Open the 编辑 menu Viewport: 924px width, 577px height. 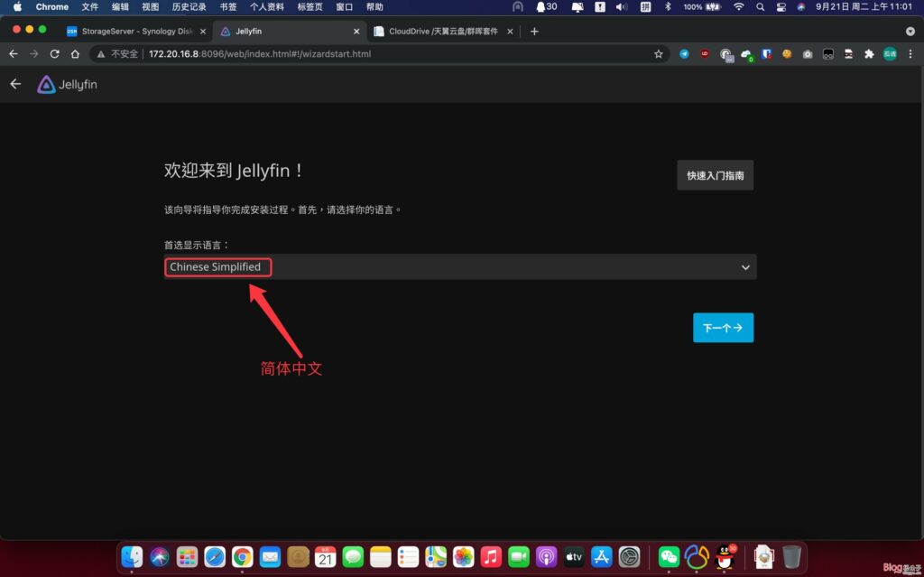120,7
